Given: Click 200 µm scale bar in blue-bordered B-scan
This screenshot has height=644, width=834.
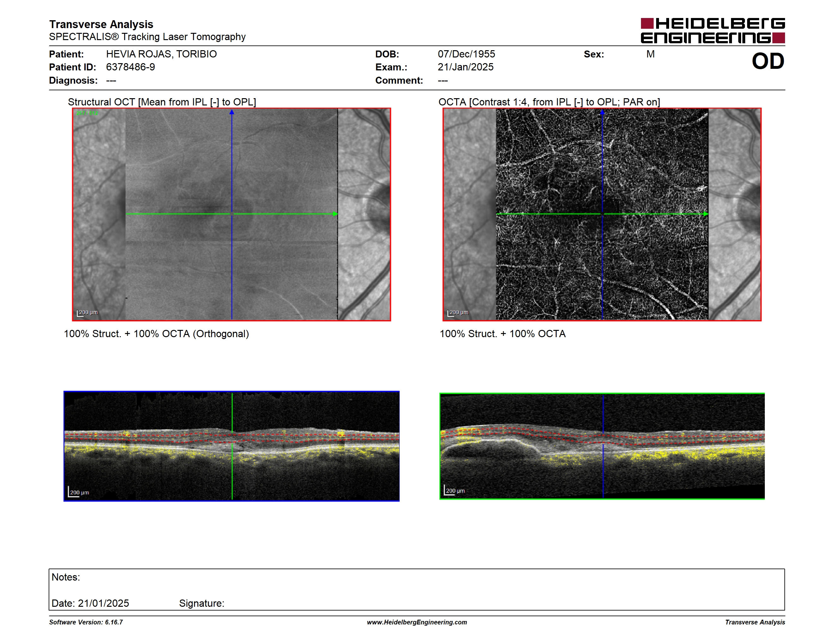Looking at the screenshot, I should click(x=79, y=492).
